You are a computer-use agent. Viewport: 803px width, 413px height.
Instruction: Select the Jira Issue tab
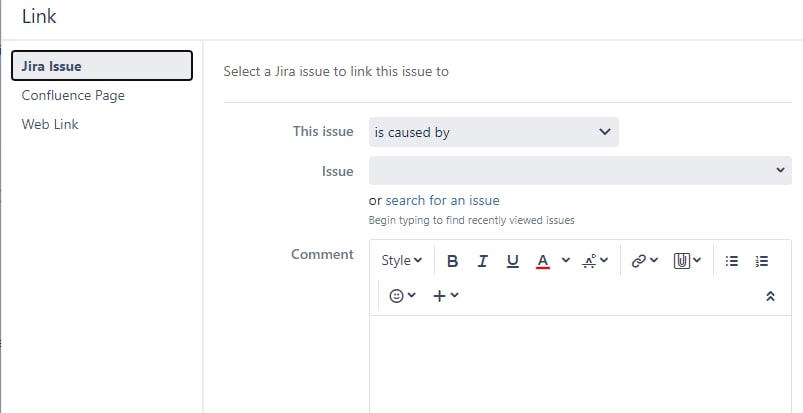pos(102,66)
